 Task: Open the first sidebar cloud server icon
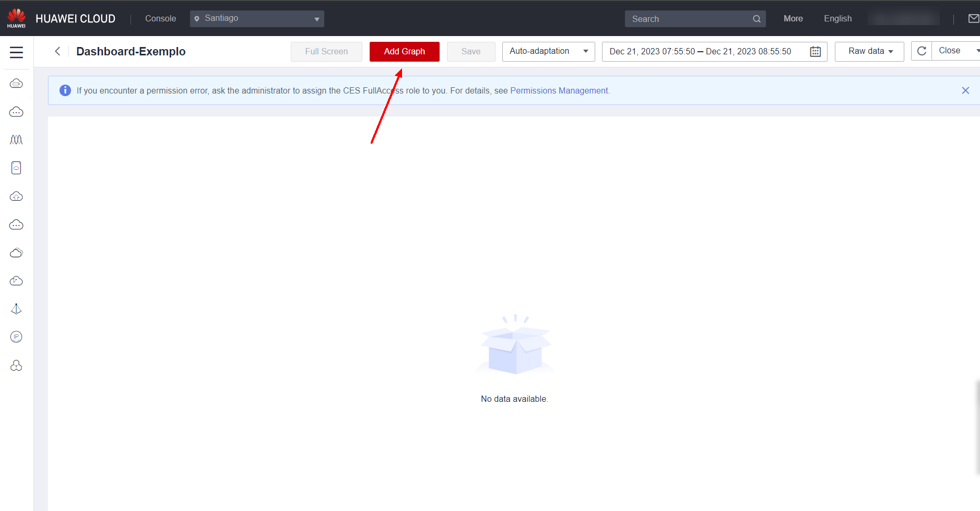pos(16,84)
